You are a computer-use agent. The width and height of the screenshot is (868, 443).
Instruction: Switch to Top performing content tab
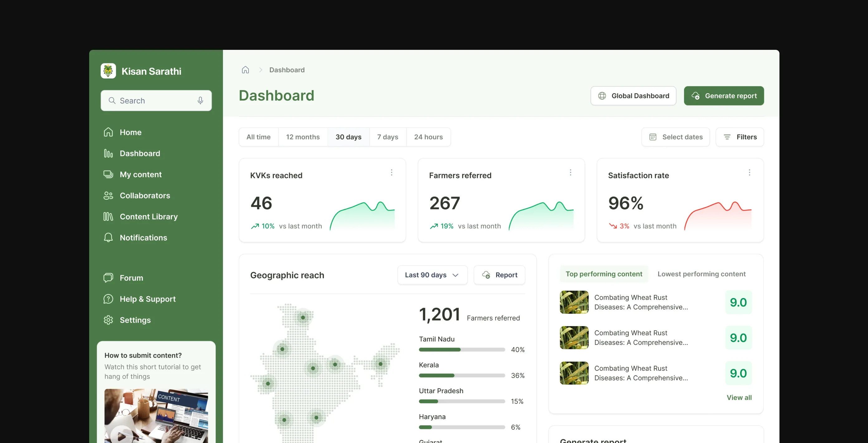point(604,274)
